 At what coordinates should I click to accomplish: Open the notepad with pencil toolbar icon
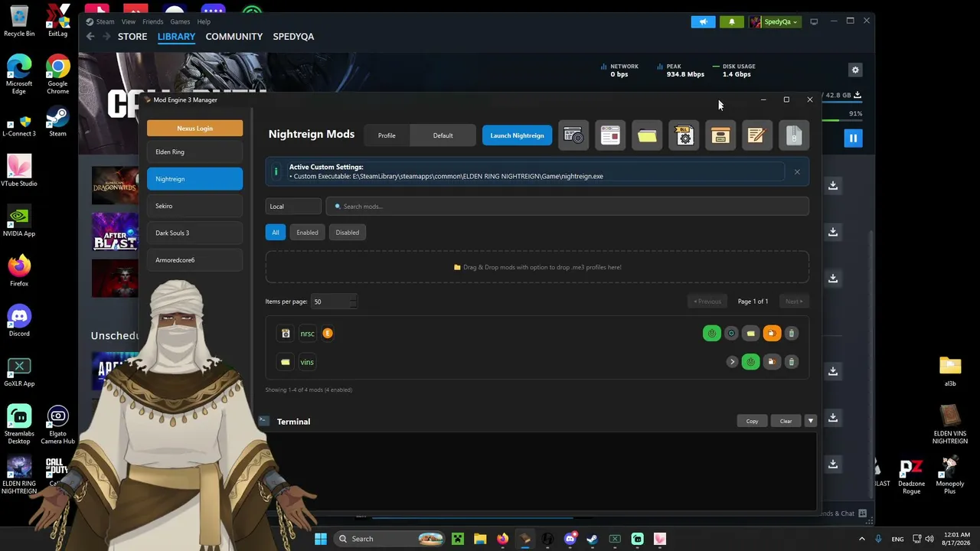click(757, 135)
